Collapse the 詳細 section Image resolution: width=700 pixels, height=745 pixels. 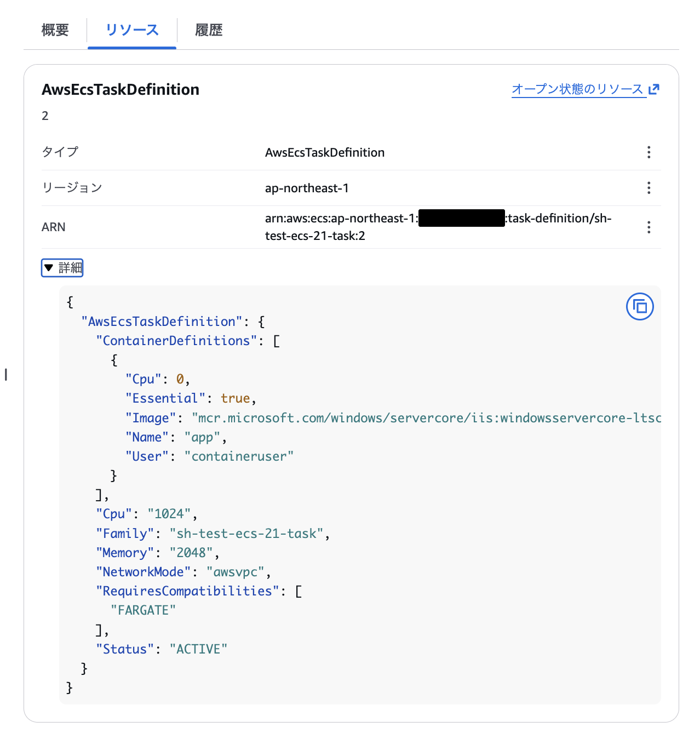[62, 268]
